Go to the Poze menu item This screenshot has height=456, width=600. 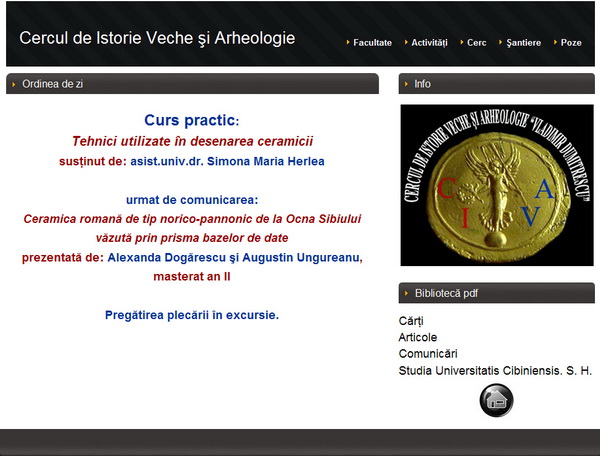[571, 42]
